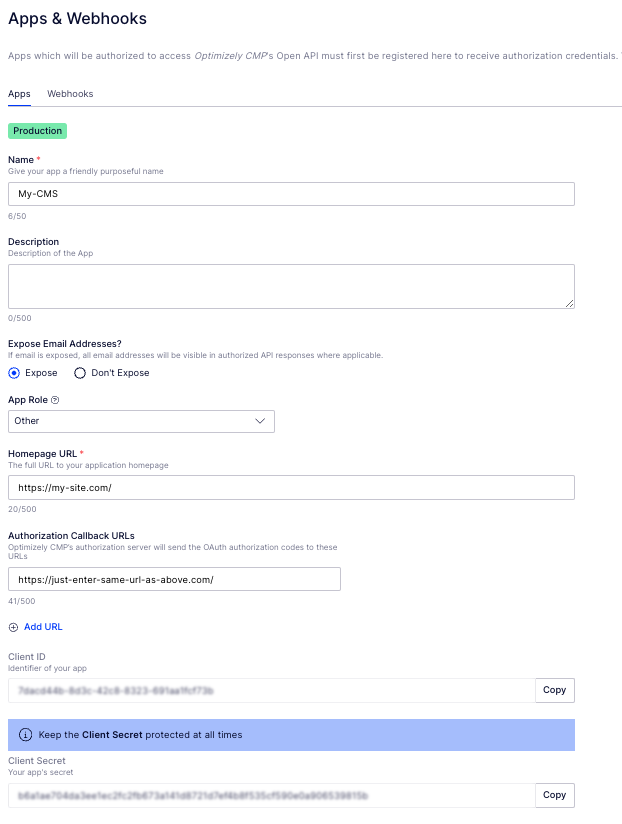Click the Authorization Callback URL input
Screen dimensions: 622x824
[x=174, y=579]
